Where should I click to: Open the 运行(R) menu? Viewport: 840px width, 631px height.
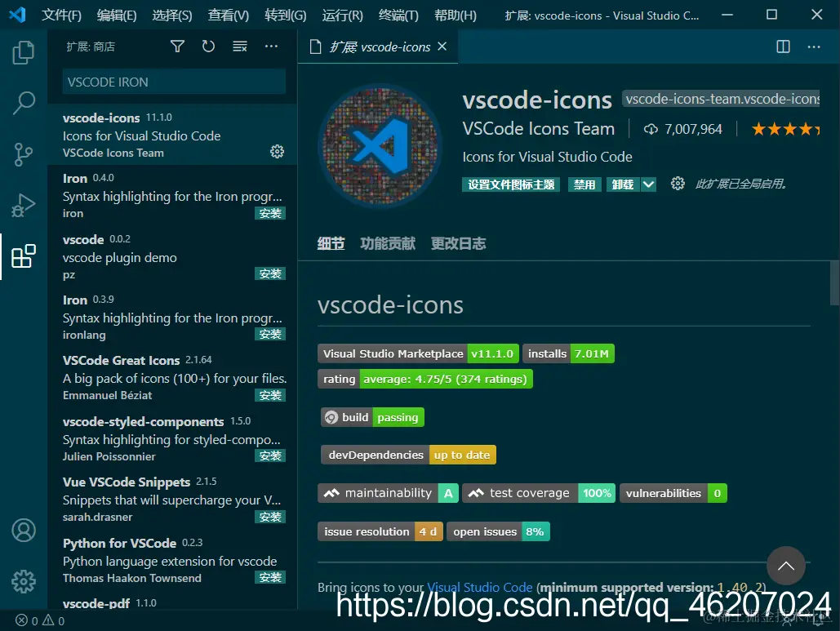point(342,15)
